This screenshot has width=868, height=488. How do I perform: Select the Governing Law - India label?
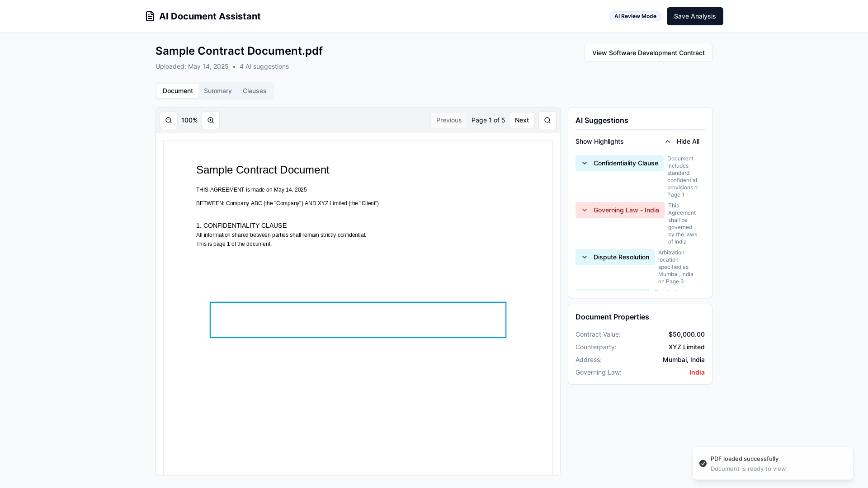click(626, 210)
